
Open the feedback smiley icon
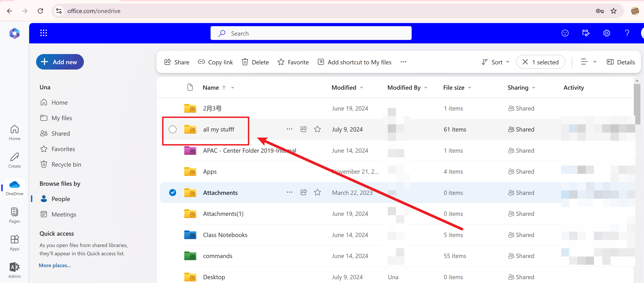coord(565,33)
